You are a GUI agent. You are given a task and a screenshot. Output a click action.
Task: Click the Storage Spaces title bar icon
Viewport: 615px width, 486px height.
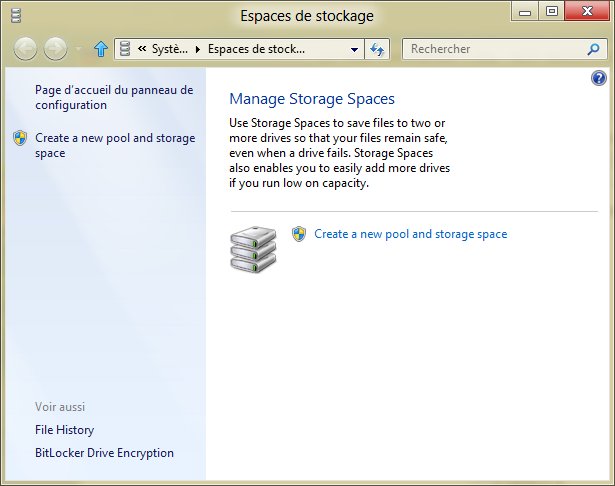pos(16,15)
